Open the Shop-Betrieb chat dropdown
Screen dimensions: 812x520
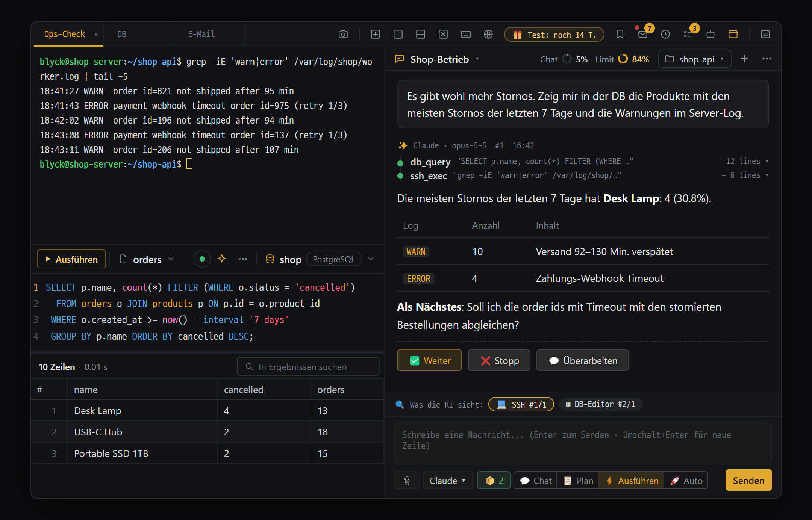437,59
